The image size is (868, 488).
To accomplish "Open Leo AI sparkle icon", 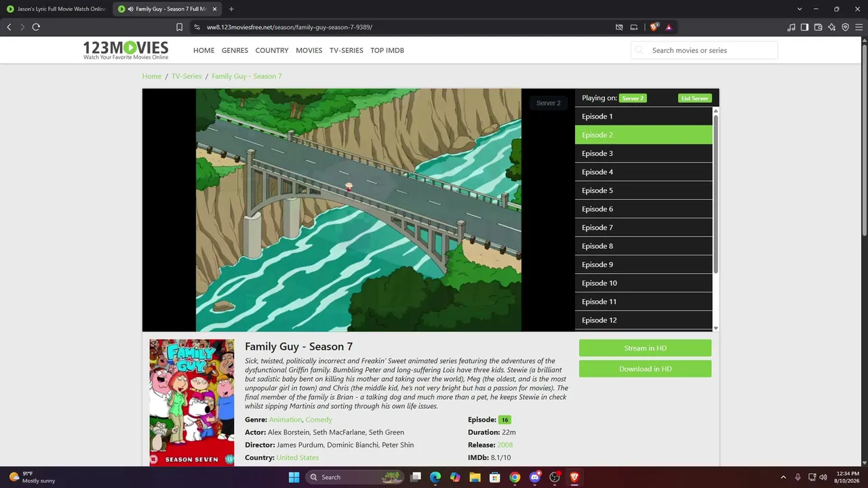I will click(832, 27).
